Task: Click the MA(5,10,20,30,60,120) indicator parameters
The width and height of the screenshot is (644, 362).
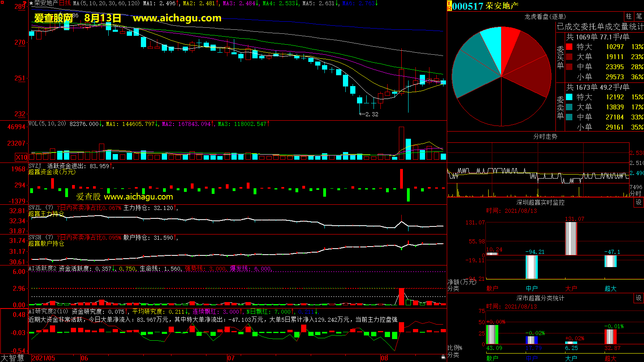Action: point(106,3)
